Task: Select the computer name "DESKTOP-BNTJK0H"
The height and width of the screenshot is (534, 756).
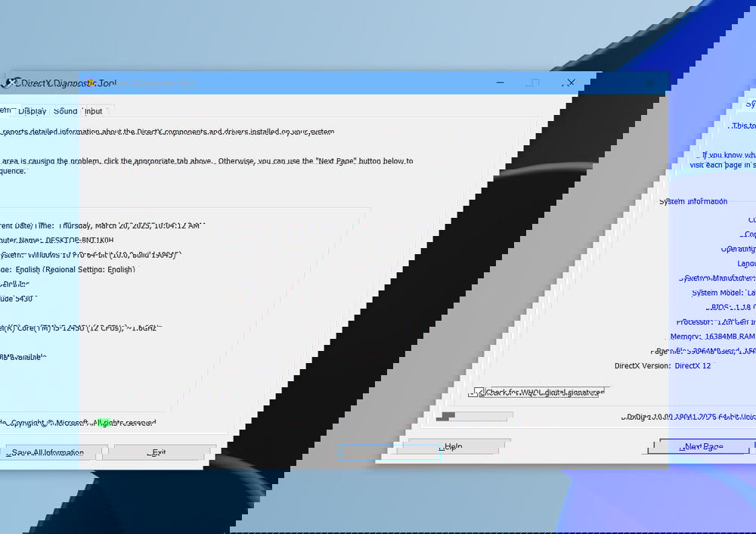Action: click(x=79, y=241)
